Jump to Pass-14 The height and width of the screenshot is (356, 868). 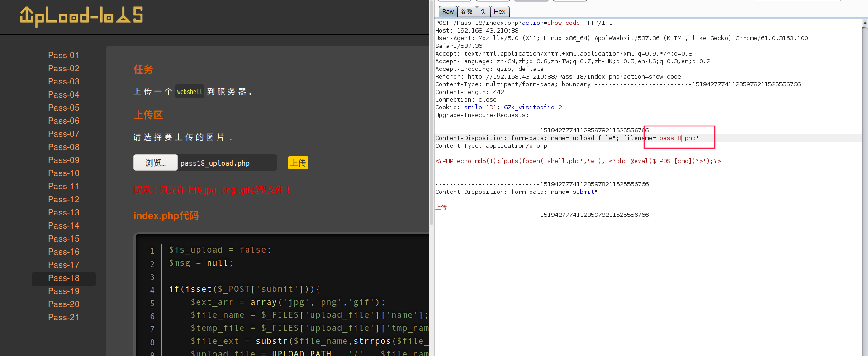click(x=63, y=225)
